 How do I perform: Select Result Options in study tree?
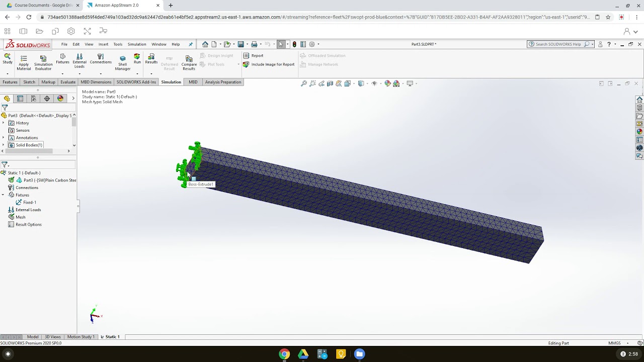click(25, 225)
